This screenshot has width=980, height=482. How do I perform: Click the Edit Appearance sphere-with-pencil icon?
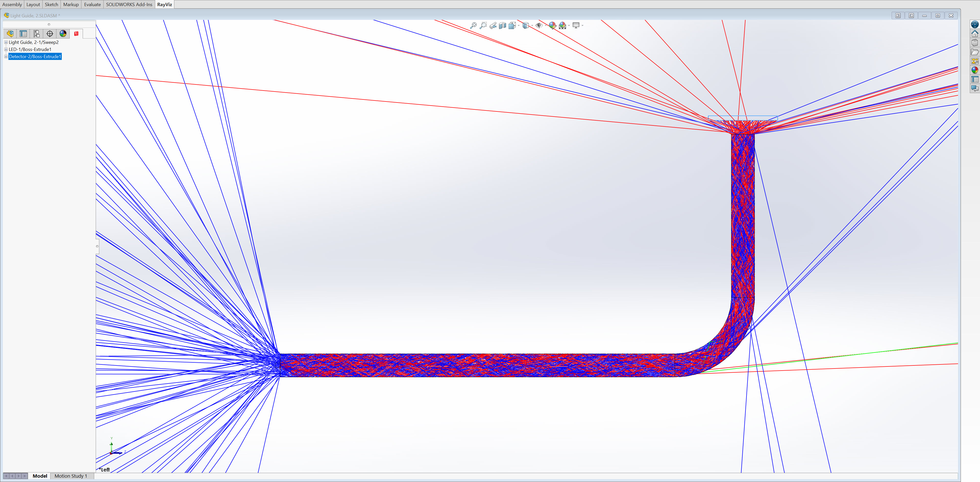(x=552, y=26)
